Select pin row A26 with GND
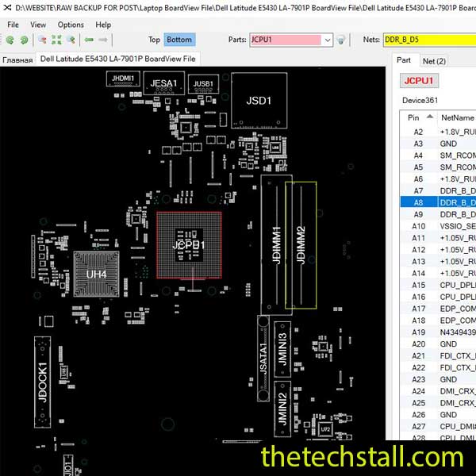Viewport: 476px width, 476px height. (x=438, y=415)
